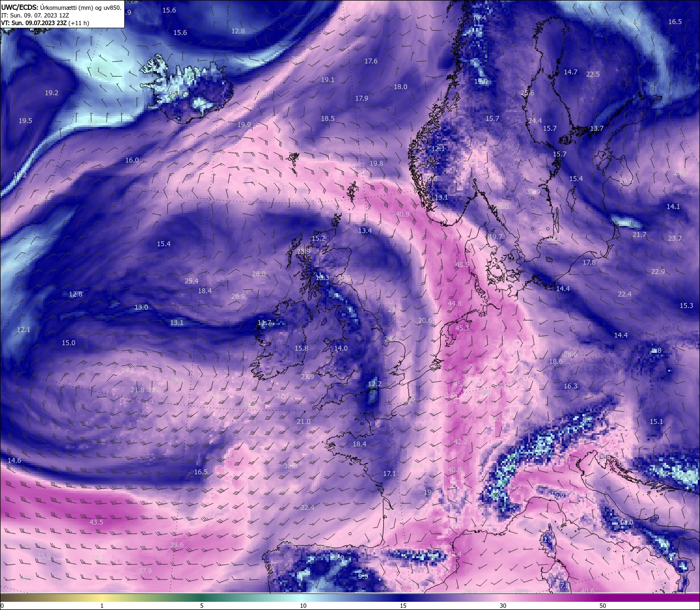Click the '17.8' map value
Viewport: 700px width, 610px height.
click(589, 263)
